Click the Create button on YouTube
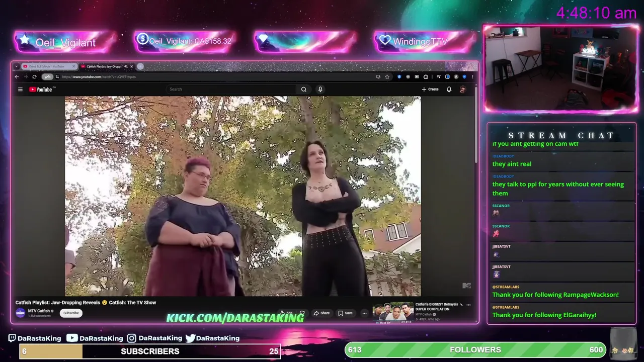The height and width of the screenshot is (362, 644). [x=430, y=89]
